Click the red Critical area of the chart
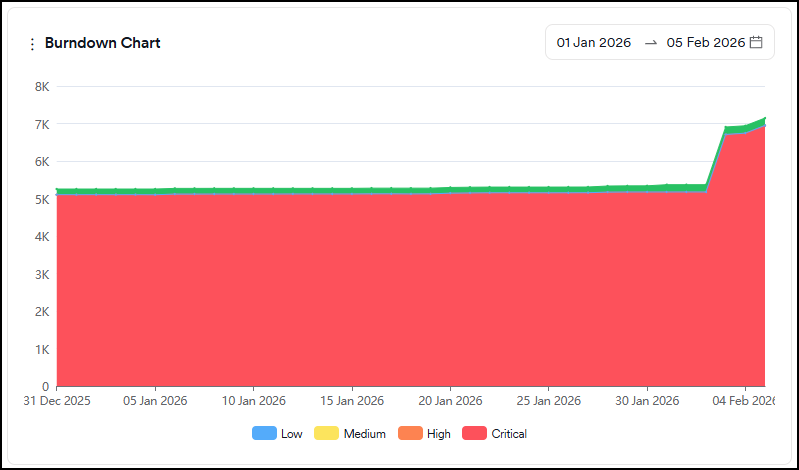This screenshot has width=799, height=470. 400,290
